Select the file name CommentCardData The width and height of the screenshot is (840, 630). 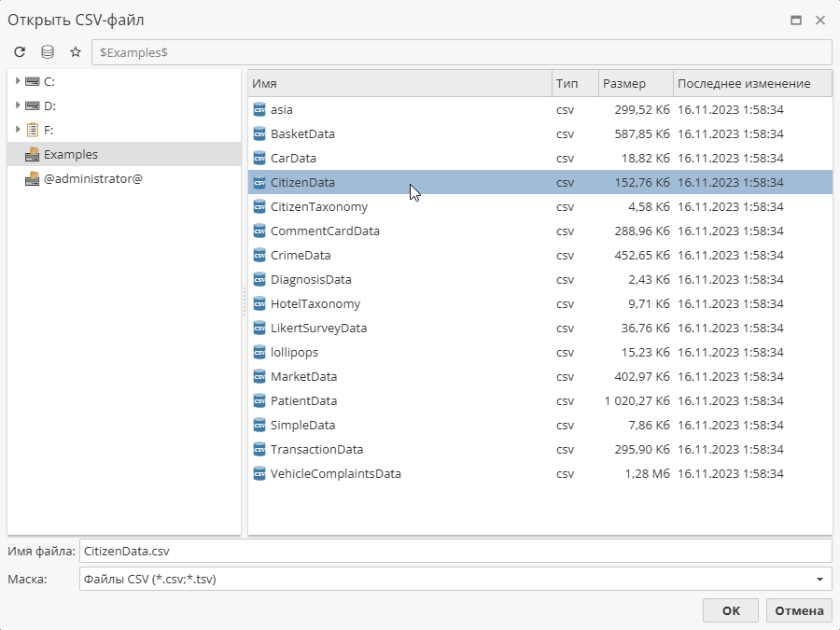tap(325, 231)
